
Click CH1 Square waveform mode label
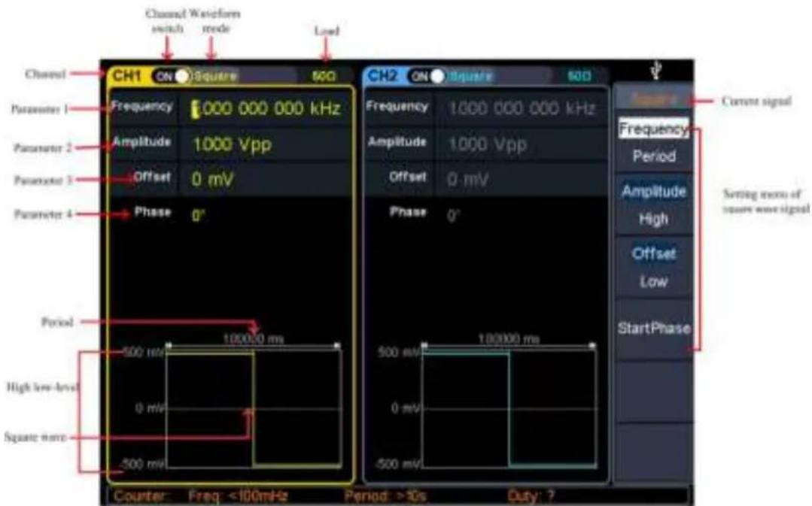click(x=215, y=77)
